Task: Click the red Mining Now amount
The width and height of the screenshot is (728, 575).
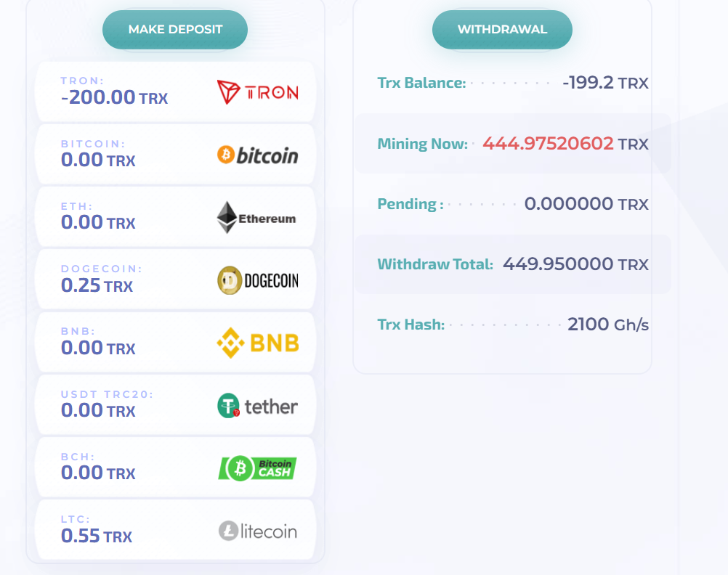Action: point(548,143)
